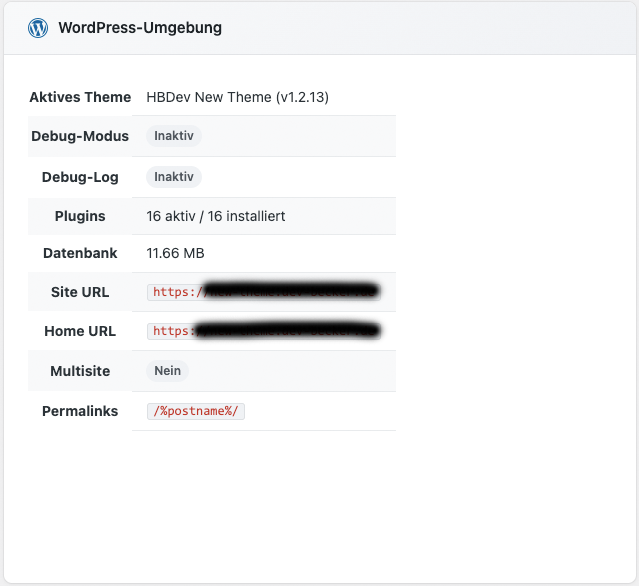This screenshot has height=586, width=639.
Task: Select the 16 aktiv / 16 installiert text
Action: [x=216, y=216]
